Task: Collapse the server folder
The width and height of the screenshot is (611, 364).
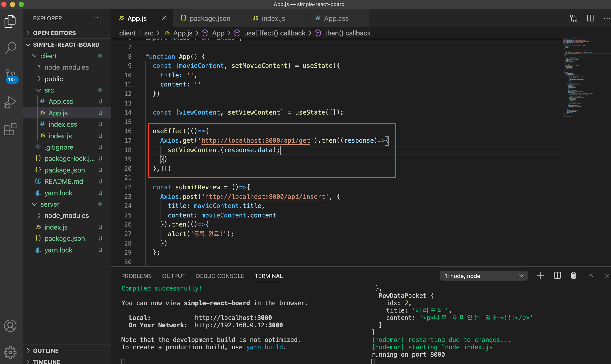Action: [50, 204]
